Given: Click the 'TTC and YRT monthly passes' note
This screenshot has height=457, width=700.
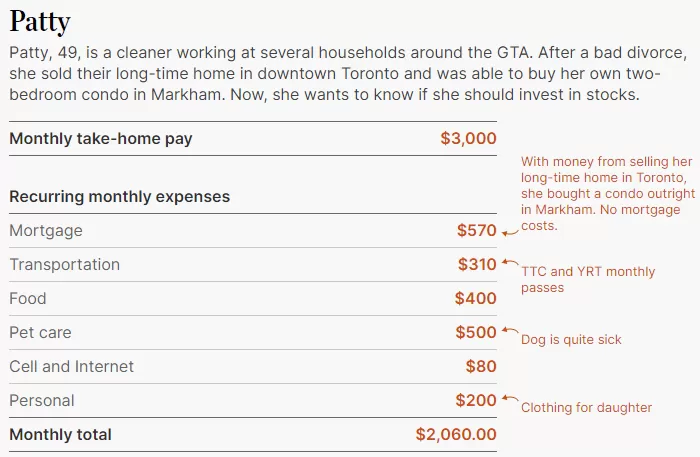Looking at the screenshot, I should (x=588, y=279).
